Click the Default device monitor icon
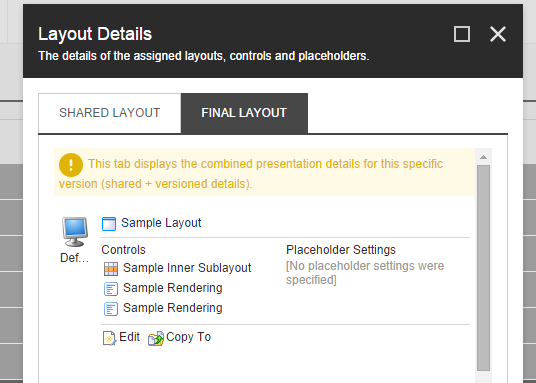 (75, 232)
